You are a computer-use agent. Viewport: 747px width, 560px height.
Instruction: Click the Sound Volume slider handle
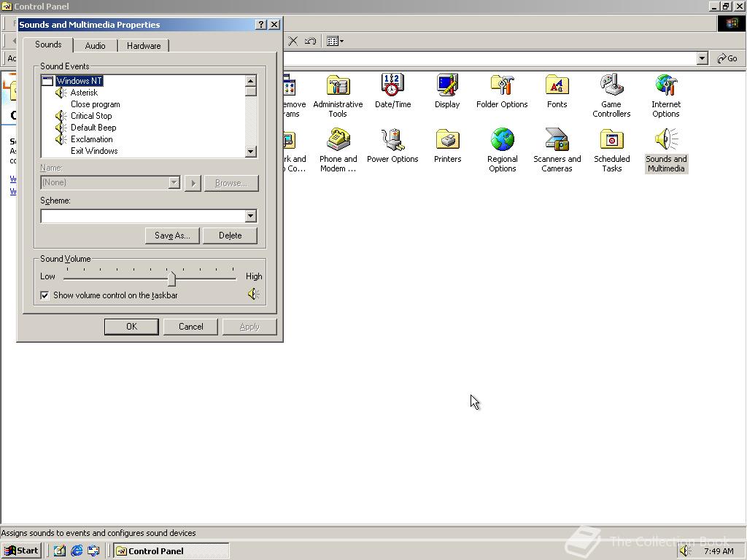(171, 278)
